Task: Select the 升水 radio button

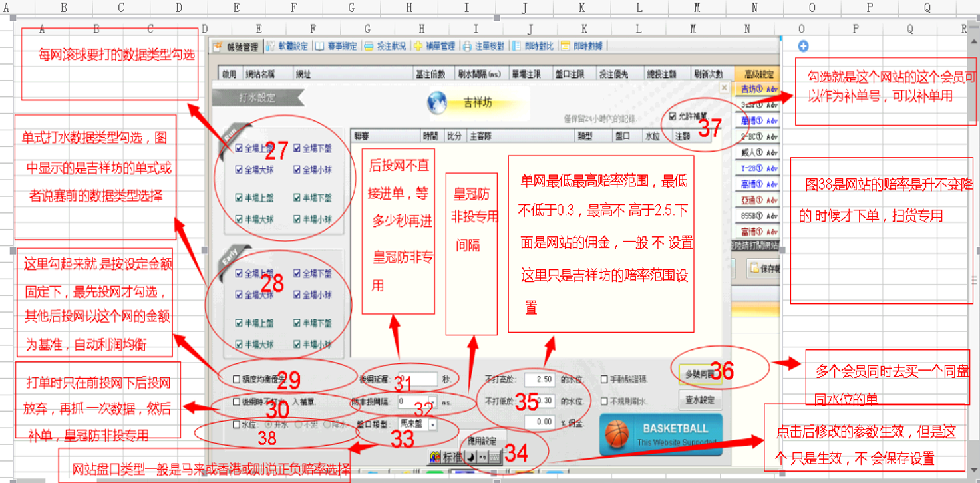Action: coord(269,424)
